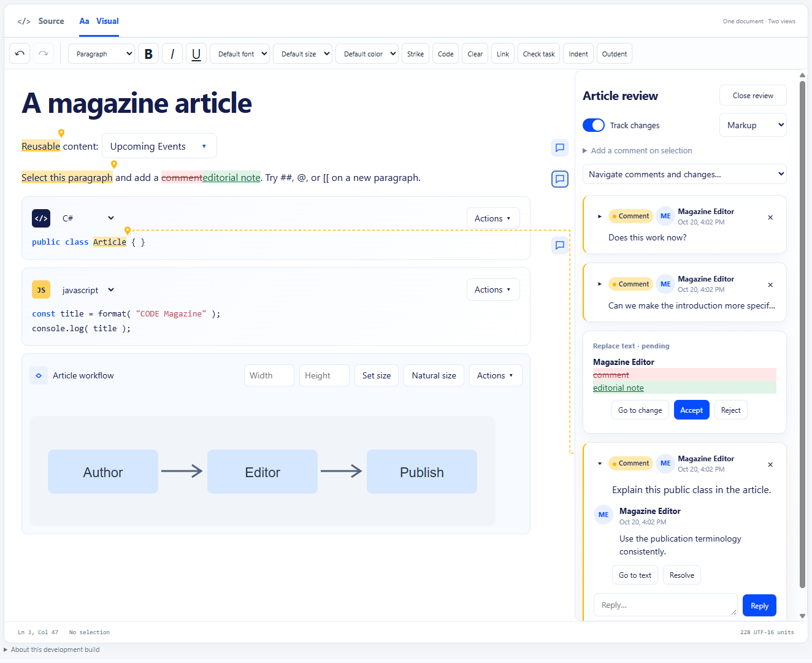Open Actions menu for javascript block
The width and height of the screenshot is (812, 663).
pos(493,289)
